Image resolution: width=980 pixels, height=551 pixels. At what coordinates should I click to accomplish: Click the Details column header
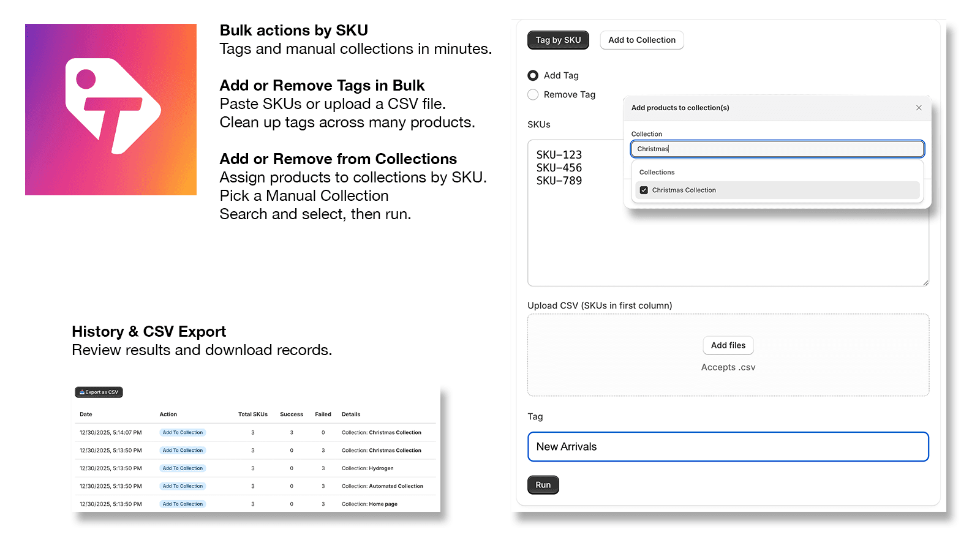coord(351,414)
